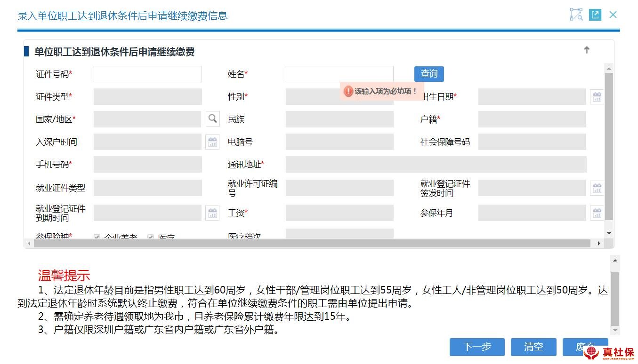Click the 清空 button
The height and width of the screenshot is (364, 638).
point(533,347)
